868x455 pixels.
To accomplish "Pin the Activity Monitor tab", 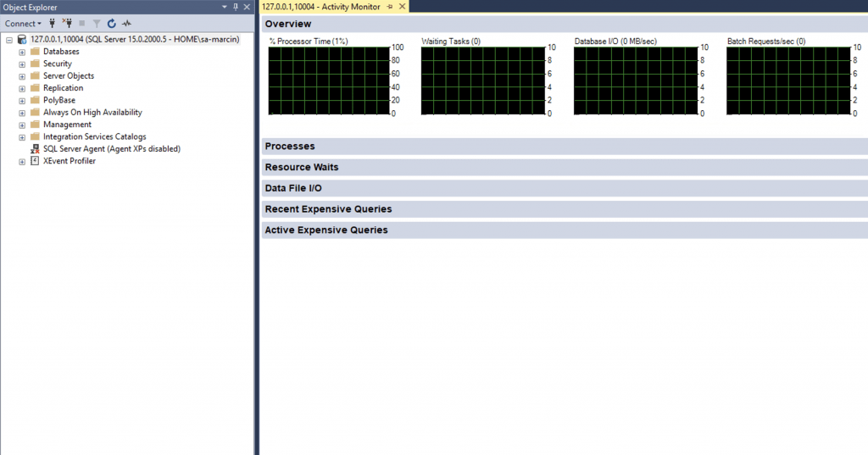I will point(390,7).
